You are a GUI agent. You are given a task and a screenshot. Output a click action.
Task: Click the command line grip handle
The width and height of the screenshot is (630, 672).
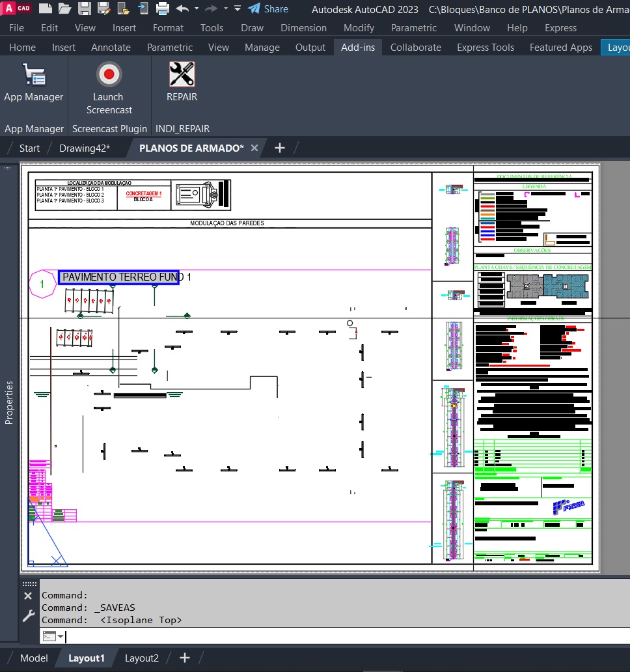pos(29,583)
